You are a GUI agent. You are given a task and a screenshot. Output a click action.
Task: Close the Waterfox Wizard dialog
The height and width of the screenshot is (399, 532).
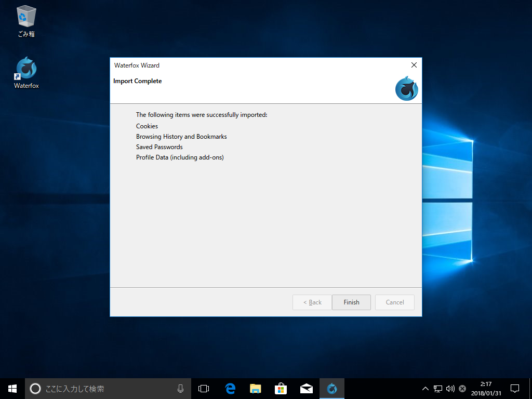[414, 65]
